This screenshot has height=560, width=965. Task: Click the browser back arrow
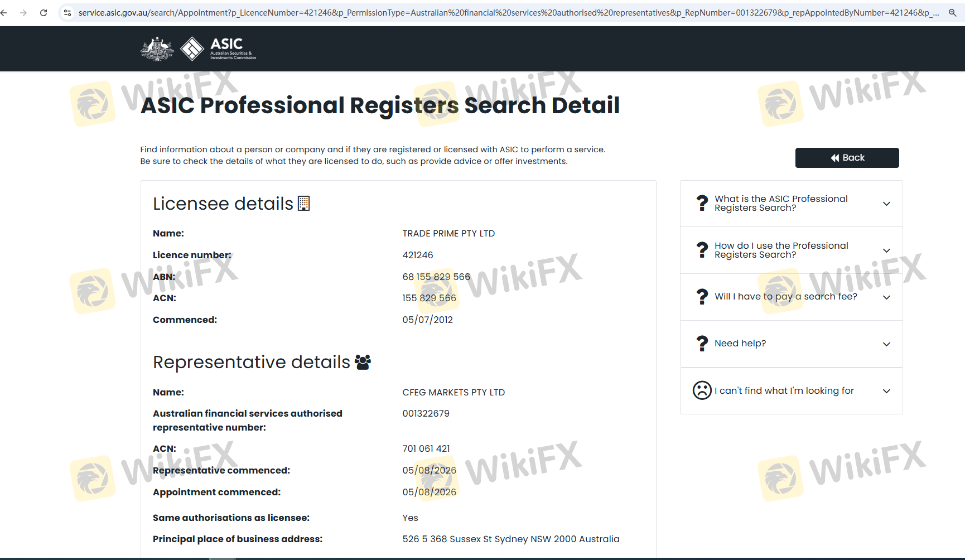click(x=4, y=12)
